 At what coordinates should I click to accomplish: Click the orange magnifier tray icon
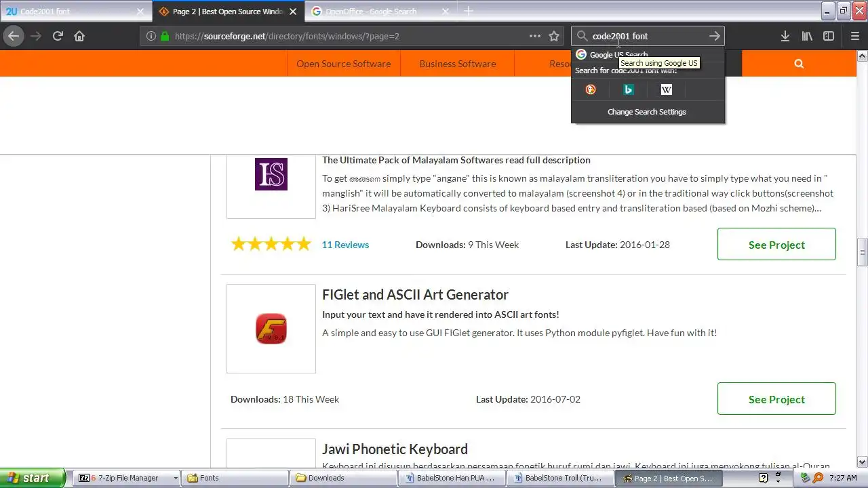pos(818,478)
